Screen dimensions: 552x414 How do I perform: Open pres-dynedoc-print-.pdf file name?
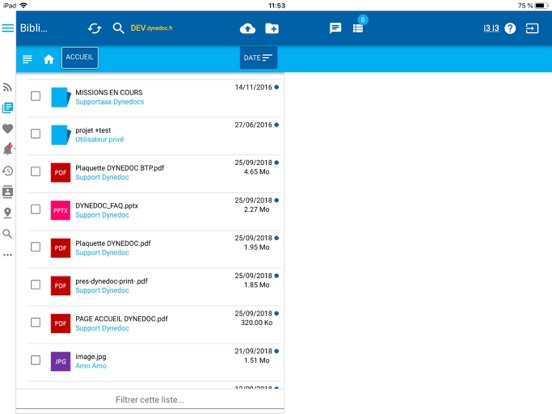(112, 281)
